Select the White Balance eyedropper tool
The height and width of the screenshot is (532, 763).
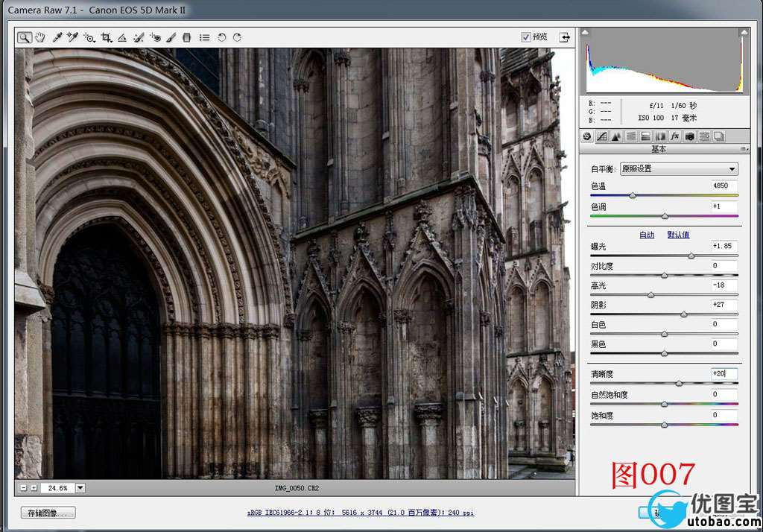point(57,37)
